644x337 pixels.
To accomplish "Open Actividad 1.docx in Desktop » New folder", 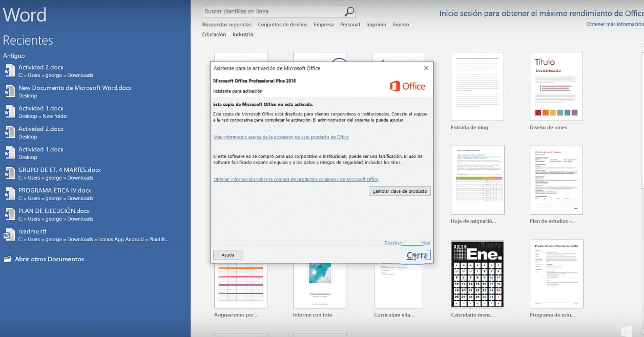I will (43, 112).
